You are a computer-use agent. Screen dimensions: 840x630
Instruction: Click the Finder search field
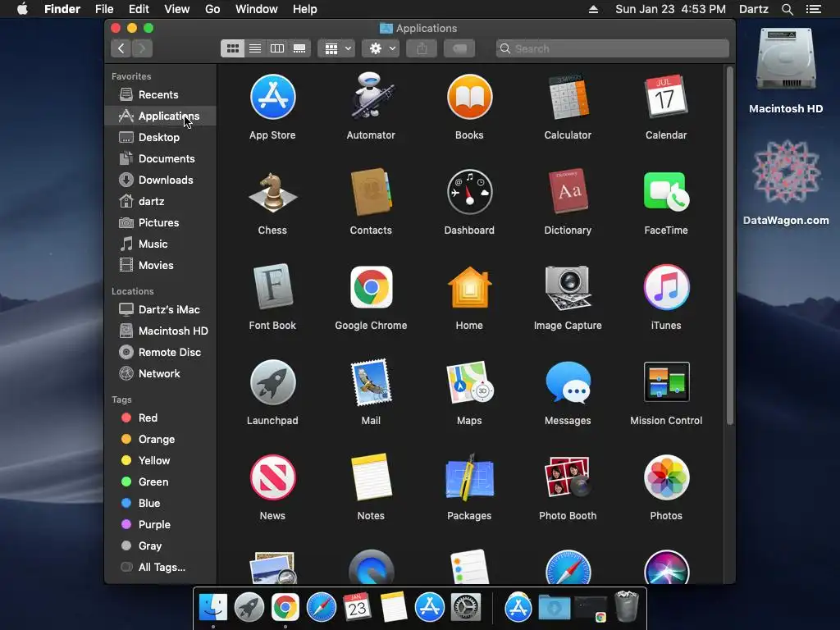(612, 48)
